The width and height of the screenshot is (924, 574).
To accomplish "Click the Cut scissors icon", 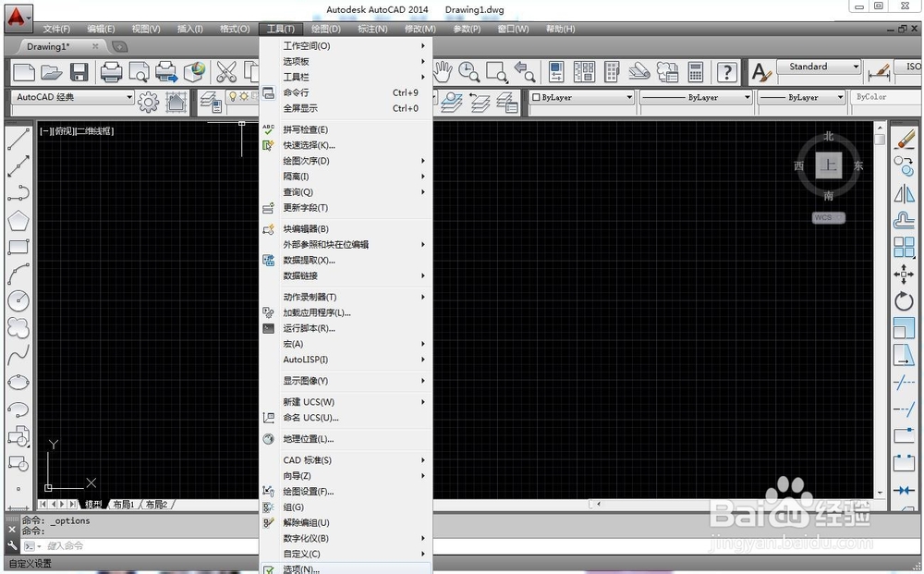I will click(x=226, y=72).
